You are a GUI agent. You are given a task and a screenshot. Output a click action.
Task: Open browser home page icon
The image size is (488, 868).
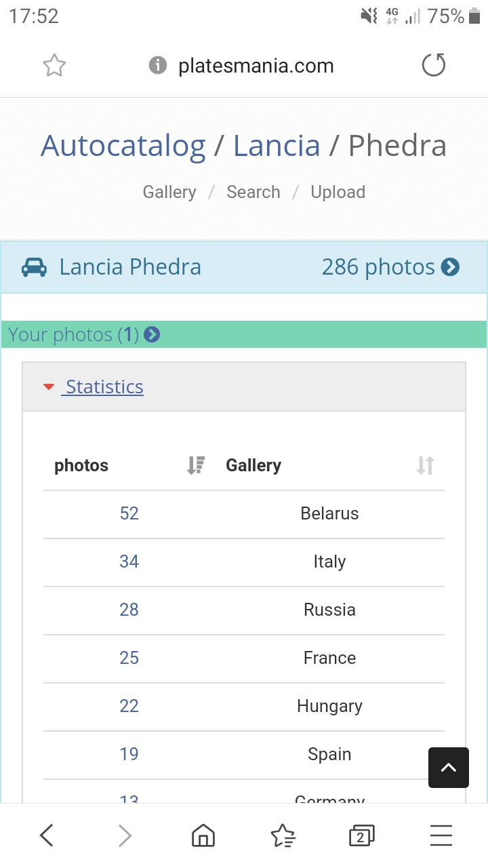[x=203, y=835]
